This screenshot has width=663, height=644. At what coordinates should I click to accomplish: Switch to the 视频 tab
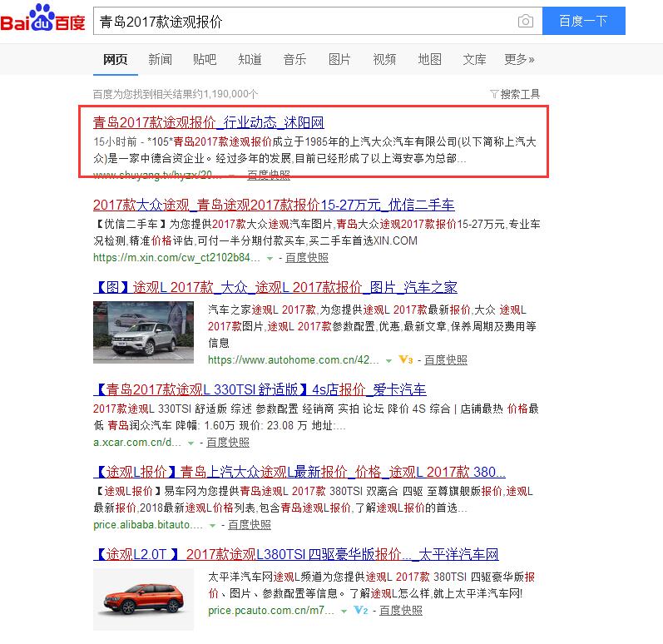[x=384, y=59]
